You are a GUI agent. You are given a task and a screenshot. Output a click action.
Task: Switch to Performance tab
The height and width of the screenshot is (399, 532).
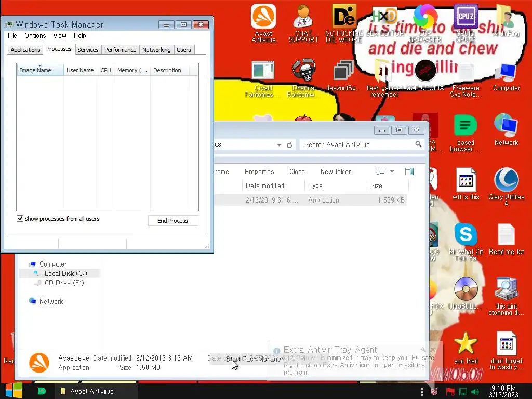click(120, 50)
